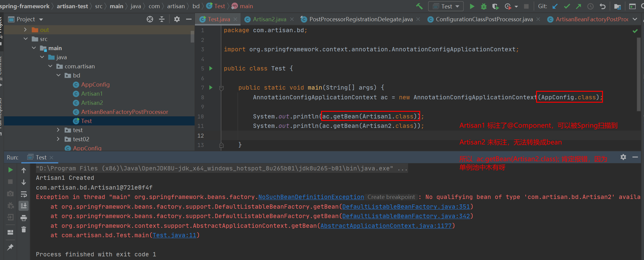Collapse the bd package
The width and height of the screenshot is (644, 260).
tap(58, 75)
